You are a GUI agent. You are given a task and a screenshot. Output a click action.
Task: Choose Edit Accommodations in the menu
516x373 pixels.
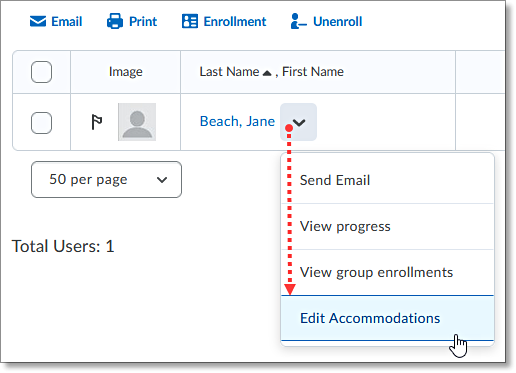pos(387,318)
